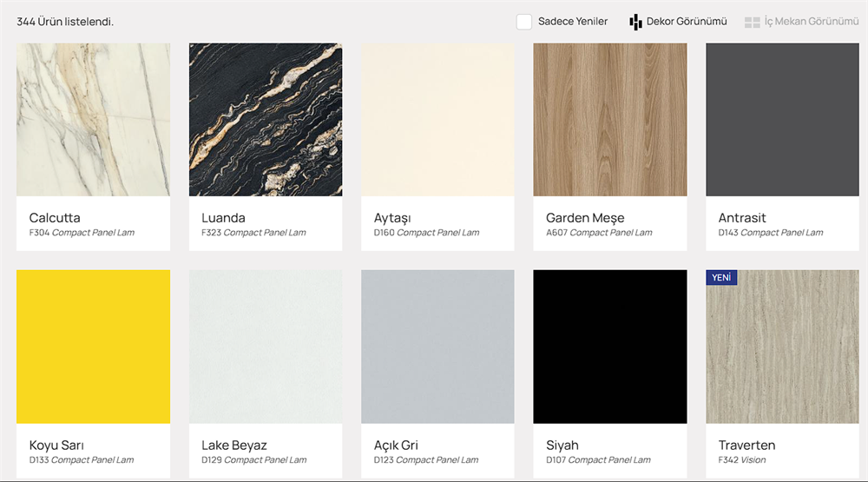Click the Garden Meşe product name

pos(585,218)
